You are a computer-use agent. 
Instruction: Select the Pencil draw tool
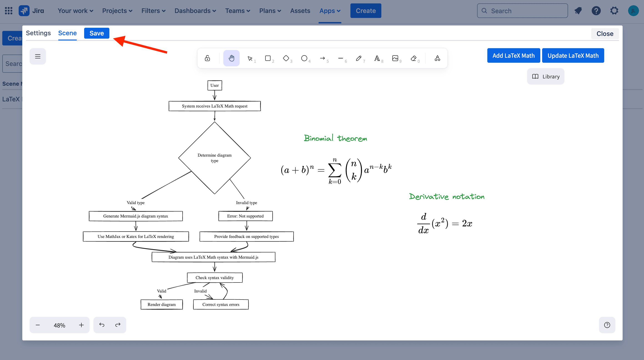point(359,58)
